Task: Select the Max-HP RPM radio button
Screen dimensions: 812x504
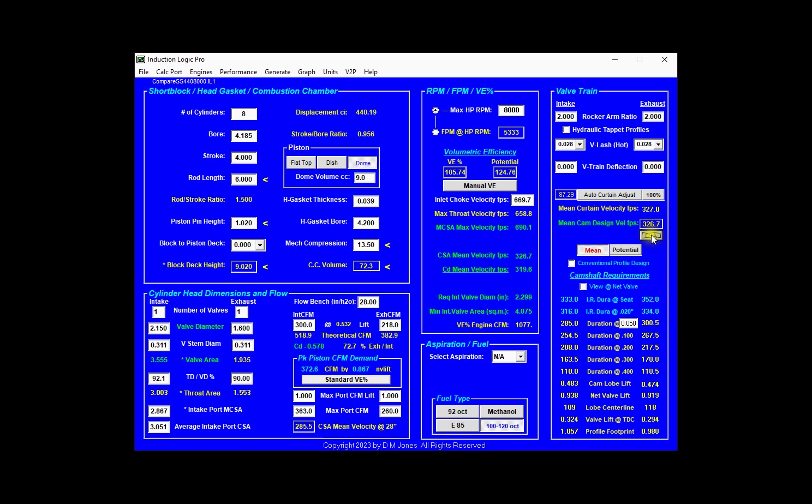Action: pyautogui.click(x=435, y=110)
